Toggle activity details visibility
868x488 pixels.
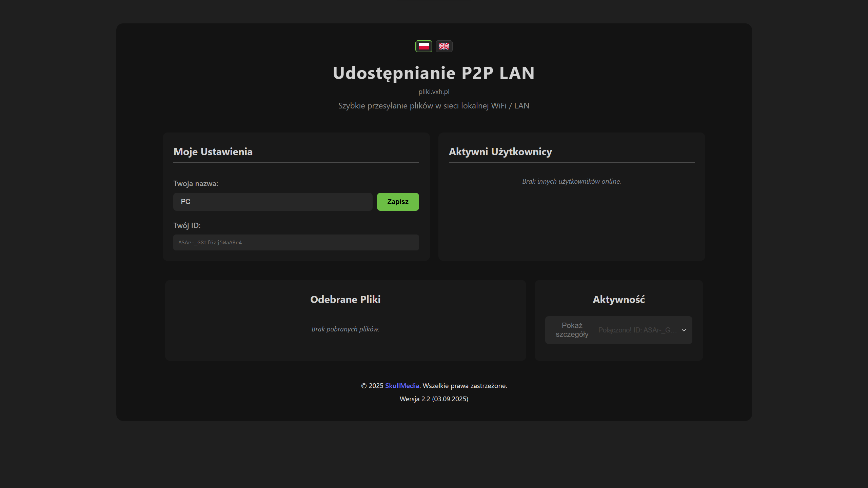(618, 330)
